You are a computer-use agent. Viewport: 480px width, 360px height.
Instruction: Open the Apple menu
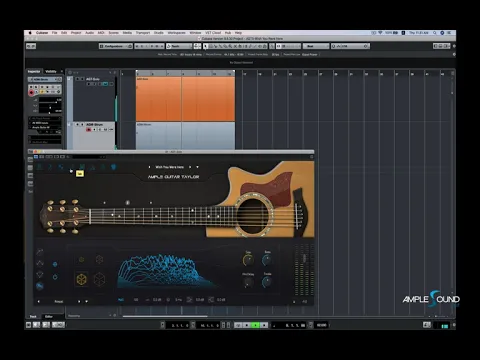(x=30, y=33)
